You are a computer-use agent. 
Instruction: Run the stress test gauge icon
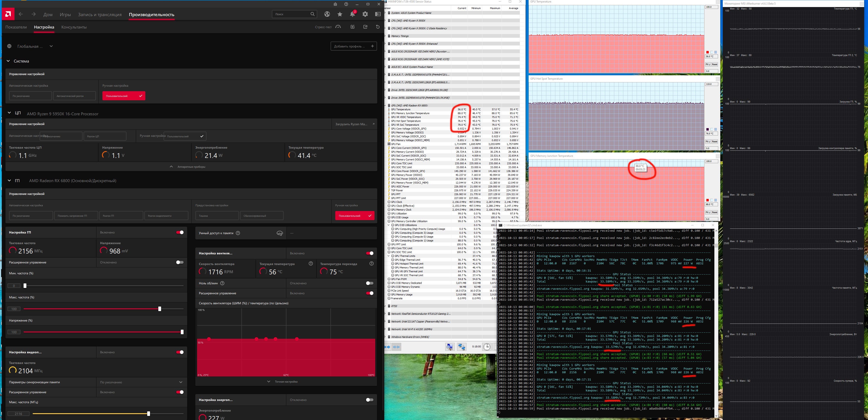338,27
